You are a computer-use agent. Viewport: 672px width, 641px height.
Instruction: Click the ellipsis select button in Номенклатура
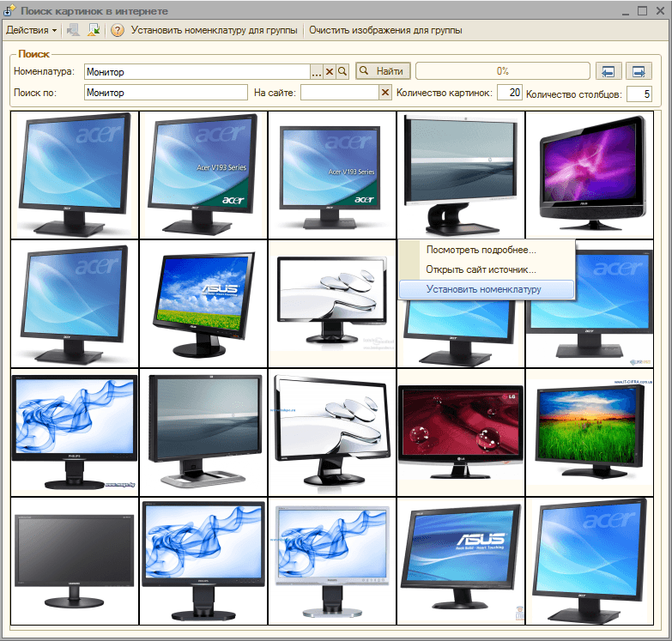coord(316,72)
